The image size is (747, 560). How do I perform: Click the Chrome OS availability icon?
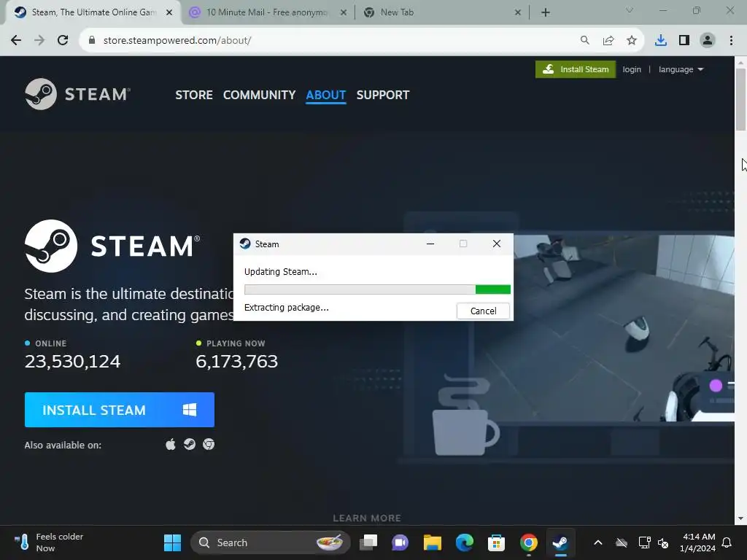click(x=209, y=444)
